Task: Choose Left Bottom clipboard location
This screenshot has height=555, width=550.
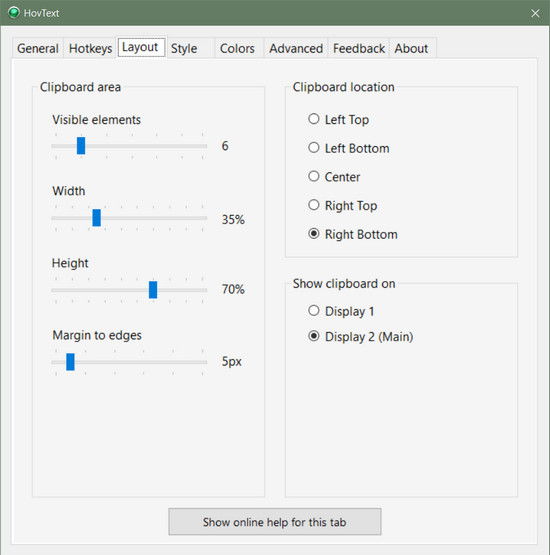Action: 349,148
